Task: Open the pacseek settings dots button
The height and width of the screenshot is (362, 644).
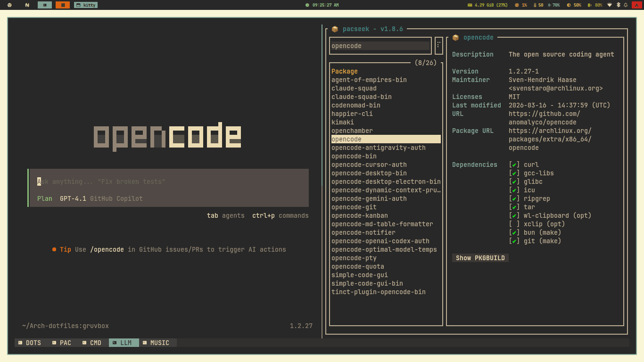Action: 438,46
